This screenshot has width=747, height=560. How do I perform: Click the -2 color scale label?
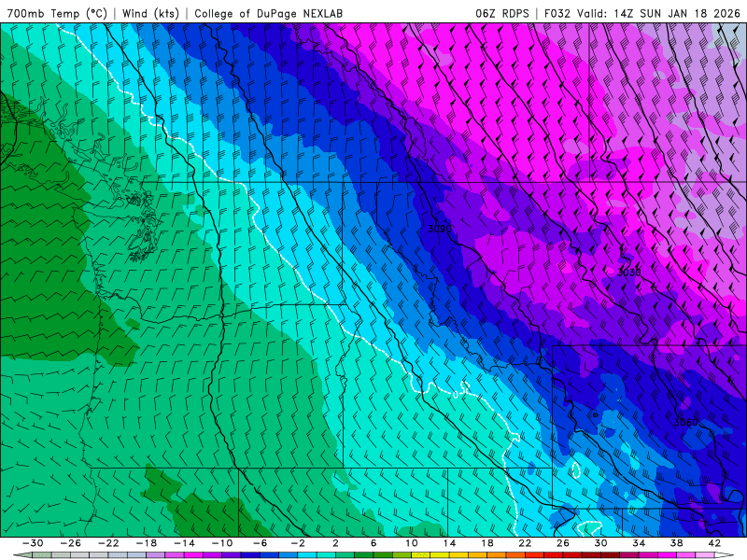(x=298, y=543)
